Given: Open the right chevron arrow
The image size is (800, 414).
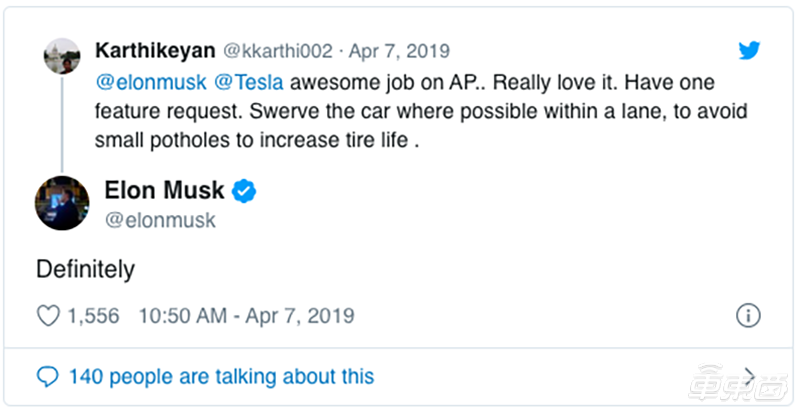Looking at the screenshot, I should coord(748,377).
